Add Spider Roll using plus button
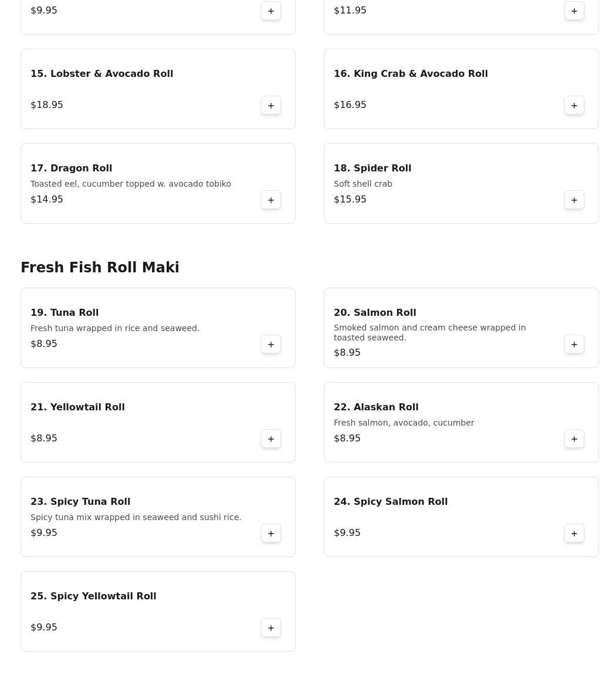Image resolution: width=616 pixels, height=678 pixels. (x=574, y=200)
